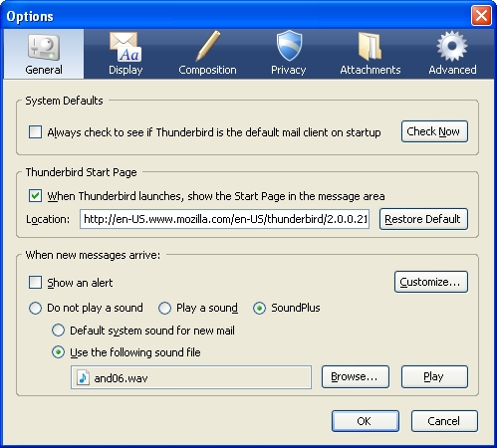Switch to the Composition tab label

[207, 70]
